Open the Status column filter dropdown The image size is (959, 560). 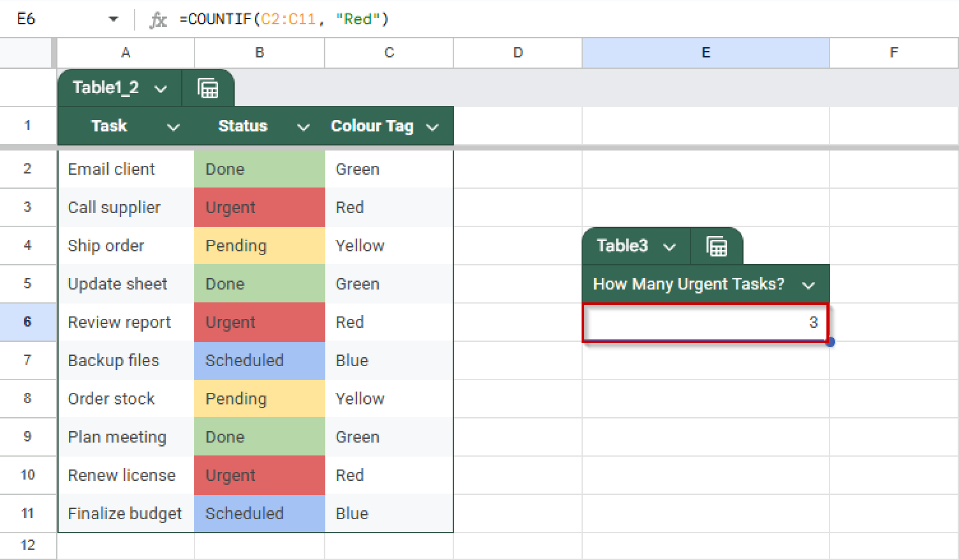pos(303,126)
